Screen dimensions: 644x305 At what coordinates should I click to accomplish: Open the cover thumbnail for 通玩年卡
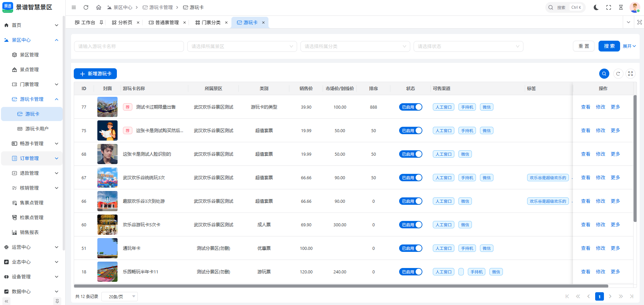[x=107, y=248]
